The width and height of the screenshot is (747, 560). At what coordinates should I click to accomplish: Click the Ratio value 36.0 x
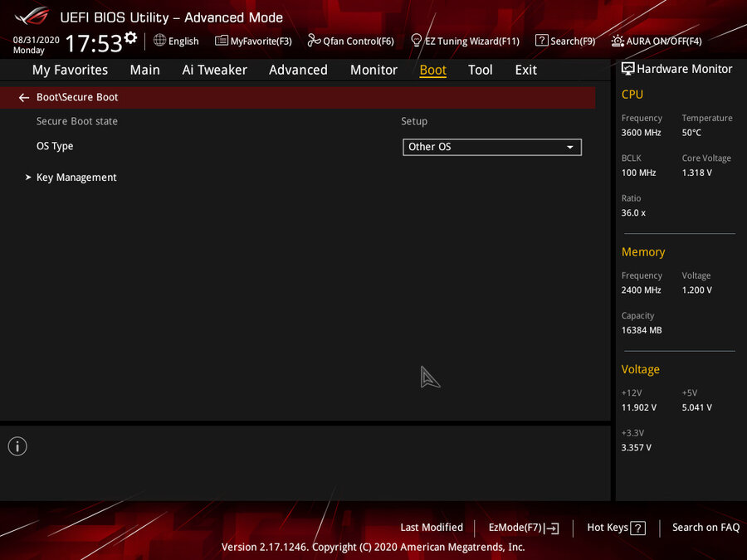pos(633,213)
